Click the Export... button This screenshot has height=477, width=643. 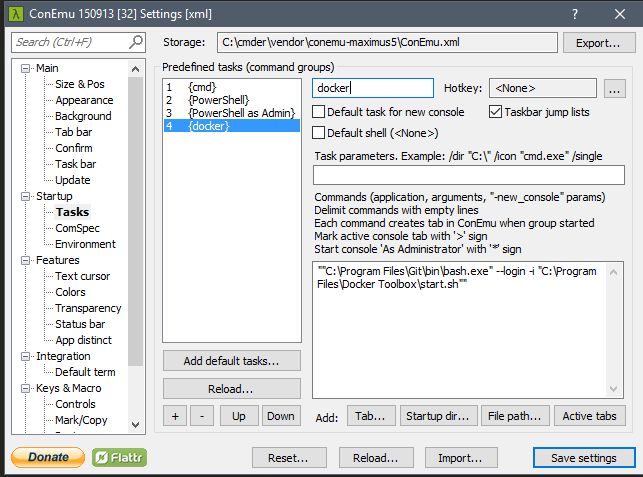599,43
